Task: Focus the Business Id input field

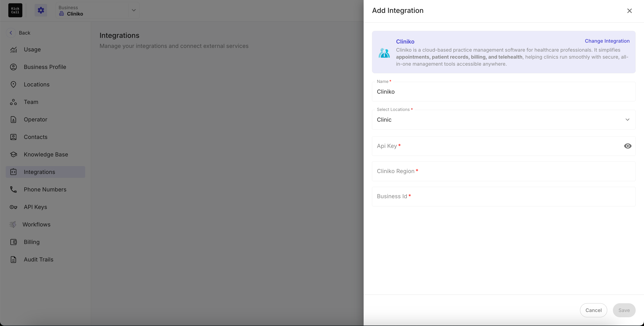Action: click(504, 196)
